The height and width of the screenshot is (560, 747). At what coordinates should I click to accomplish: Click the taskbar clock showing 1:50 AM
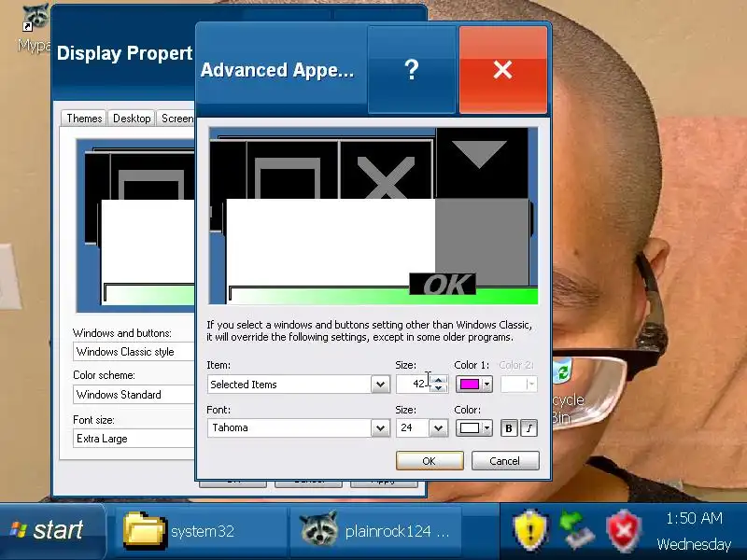tap(694, 518)
